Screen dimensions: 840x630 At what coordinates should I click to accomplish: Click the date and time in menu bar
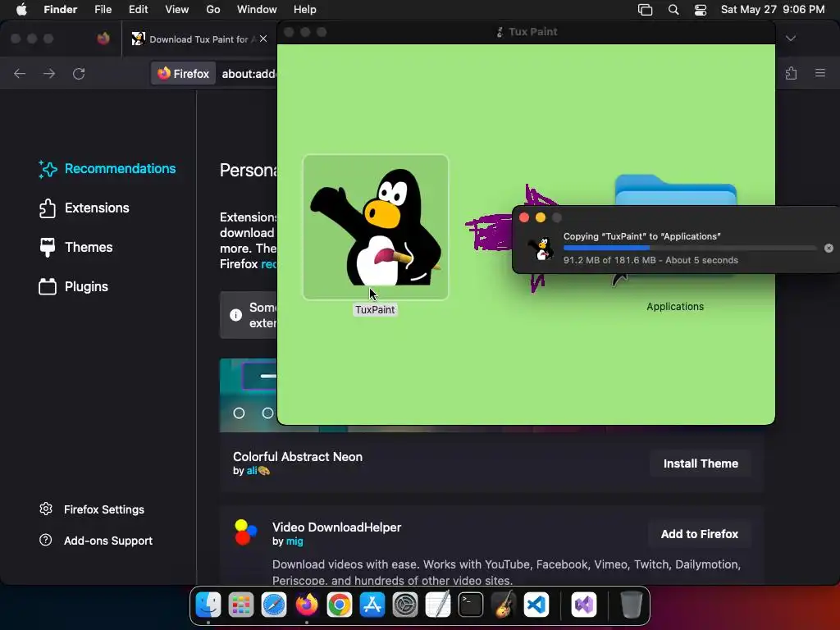773,10
